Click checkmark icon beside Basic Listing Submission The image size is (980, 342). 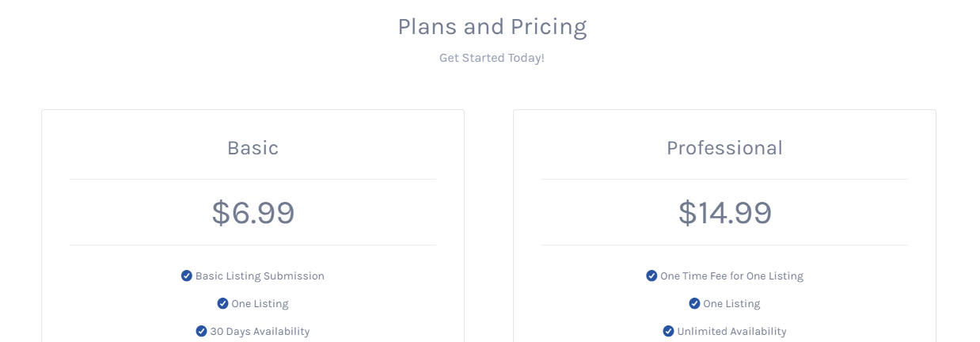coord(187,275)
